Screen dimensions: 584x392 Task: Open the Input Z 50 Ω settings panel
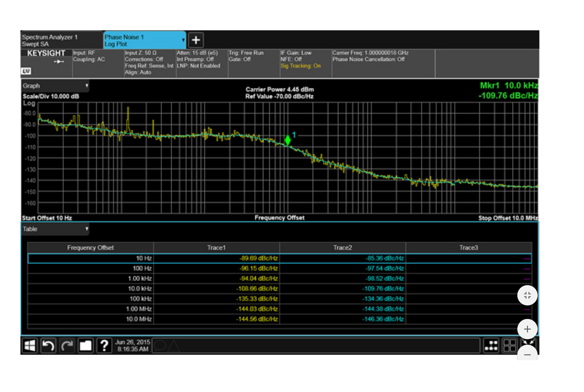pyautogui.click(x=150, y=63)
